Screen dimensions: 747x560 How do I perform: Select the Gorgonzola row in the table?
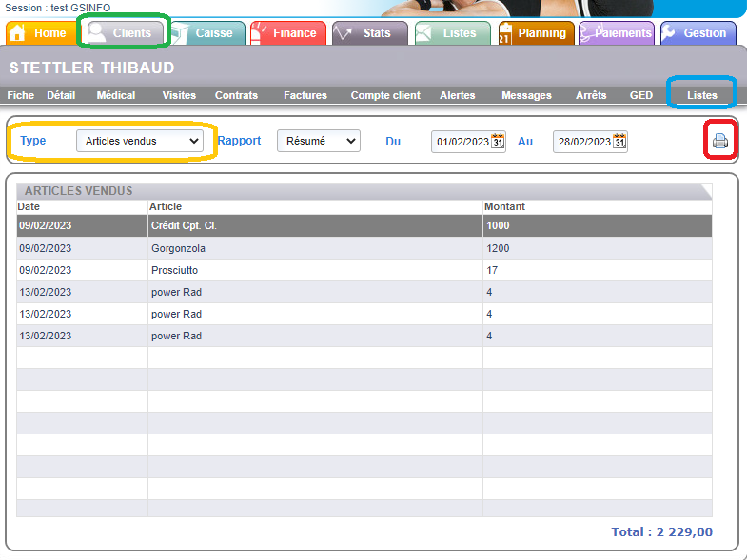(178, 248)
